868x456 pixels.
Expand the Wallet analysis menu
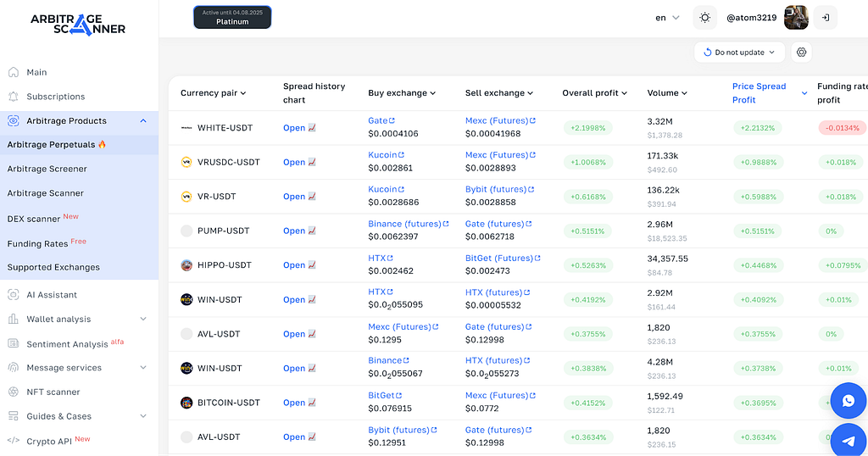(x=143, y=319)
